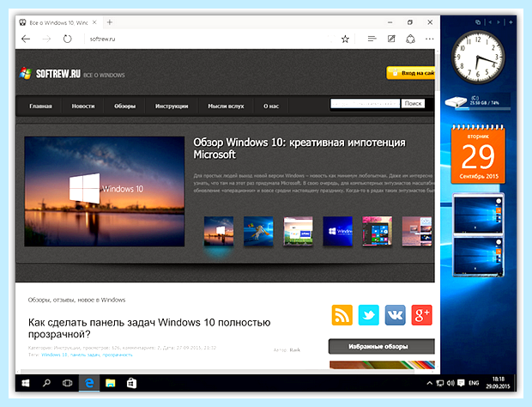Click the Избранные обзоры header
This screenshot has width=532, height=407.
tap(381, 347)
